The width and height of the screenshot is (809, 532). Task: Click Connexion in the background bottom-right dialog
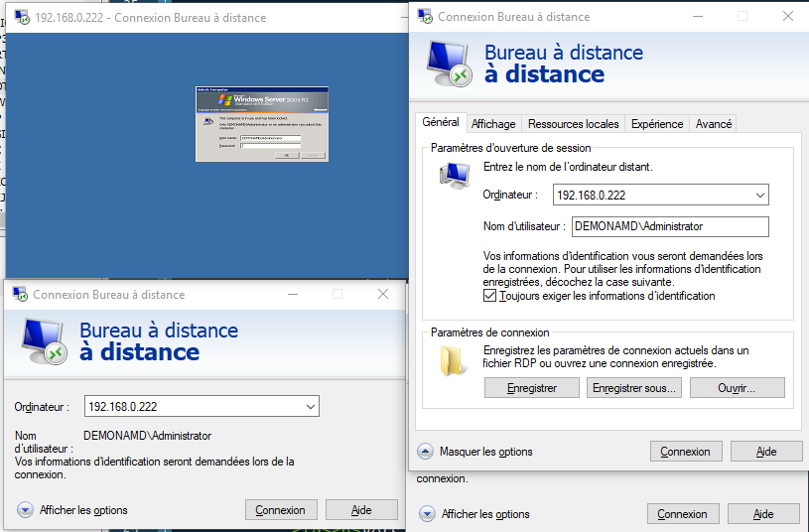pos(683,514)
